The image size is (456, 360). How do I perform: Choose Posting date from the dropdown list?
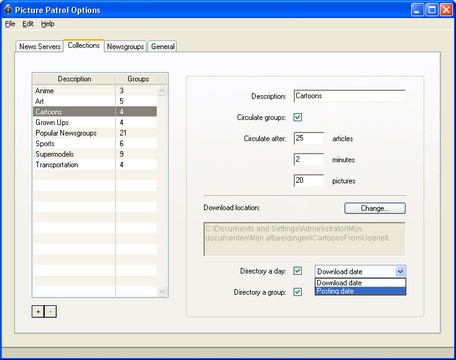(360, 291)
